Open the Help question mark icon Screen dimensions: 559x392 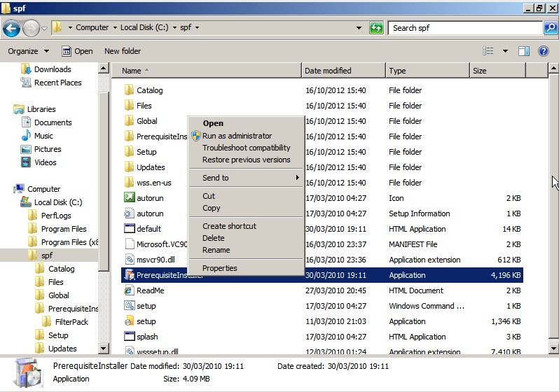pos(544,51)
